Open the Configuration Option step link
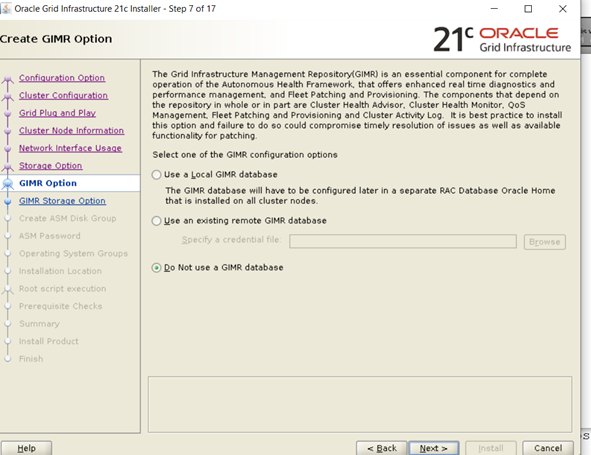 pyautogui.click(x=62, y=78)
